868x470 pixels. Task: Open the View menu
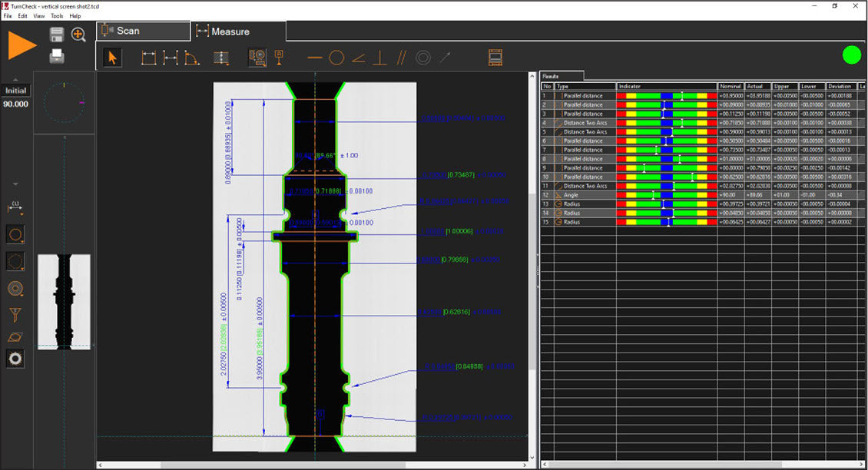38,16
